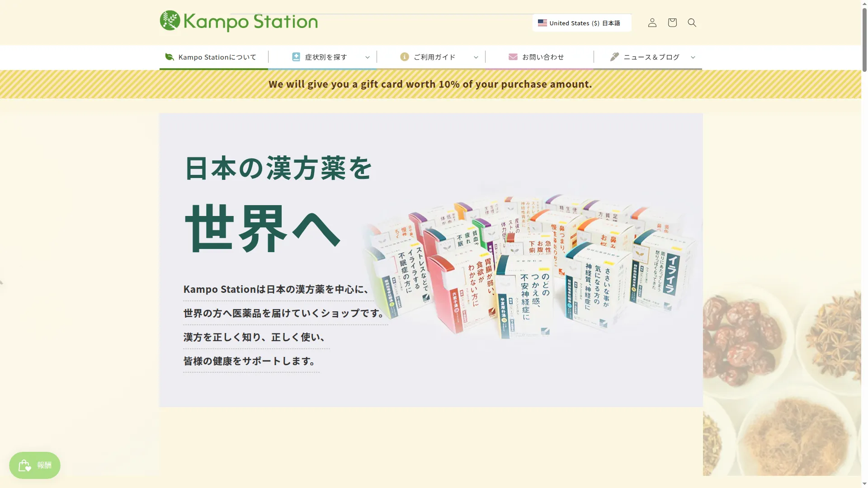
Task: Click the 世界へ headline text
Action: coord(263,228)
